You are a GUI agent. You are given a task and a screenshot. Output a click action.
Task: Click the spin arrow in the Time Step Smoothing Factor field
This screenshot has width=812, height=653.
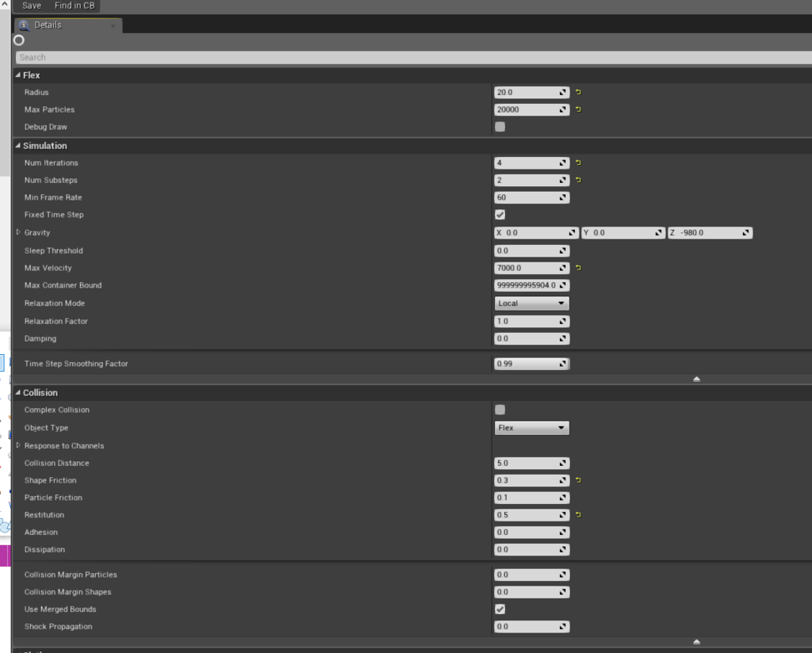click(563, 364)
